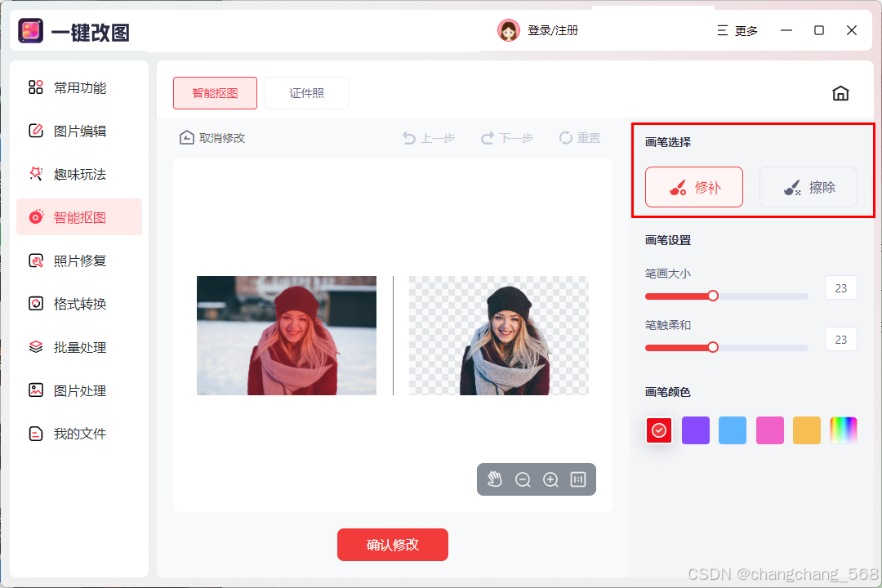The image size is (882, 588).
Task: Open 图片编辑 in the sidebar
Action: (78, 131)
